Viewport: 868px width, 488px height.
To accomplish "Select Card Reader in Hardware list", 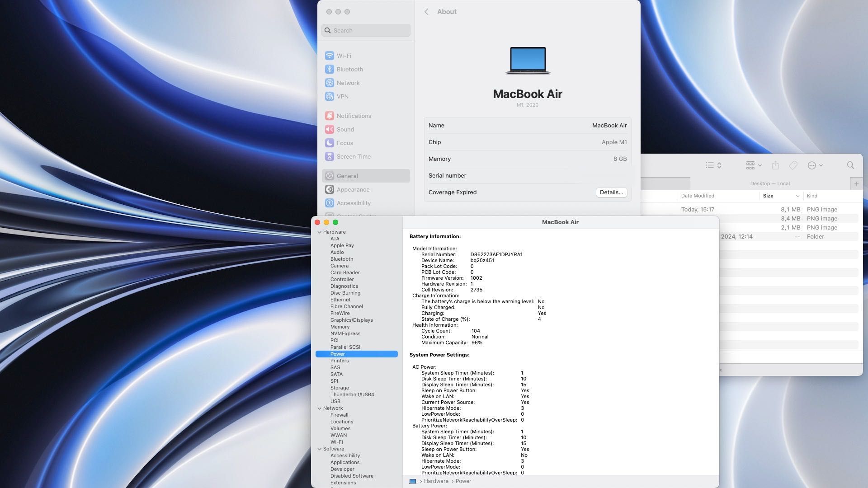I will point(345,272).
